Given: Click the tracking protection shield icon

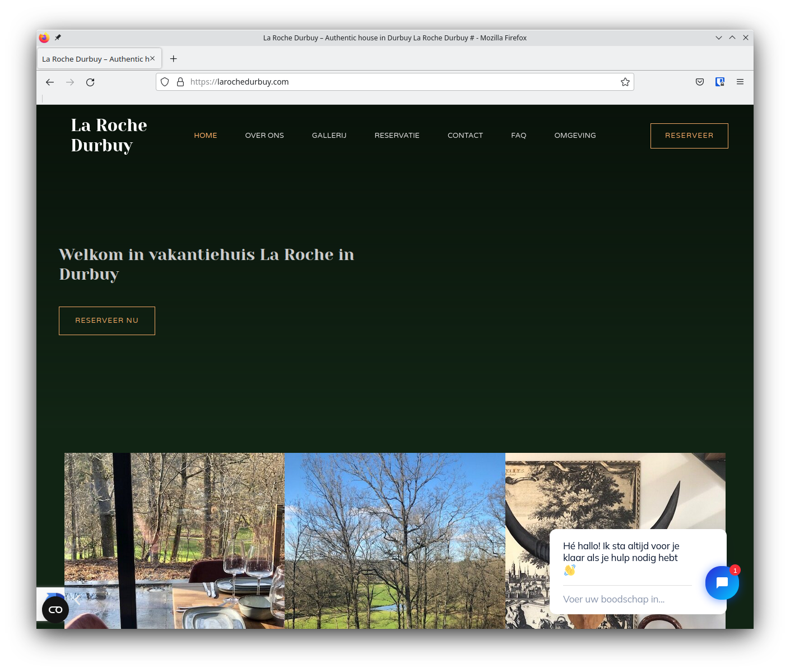Looking at the screenshot, I should (165, 82).
